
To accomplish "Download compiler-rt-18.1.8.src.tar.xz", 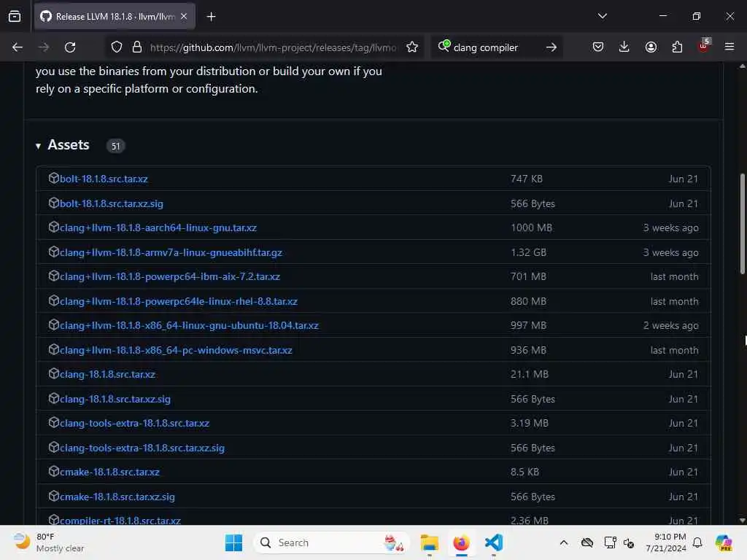I will tap(120, 521).
